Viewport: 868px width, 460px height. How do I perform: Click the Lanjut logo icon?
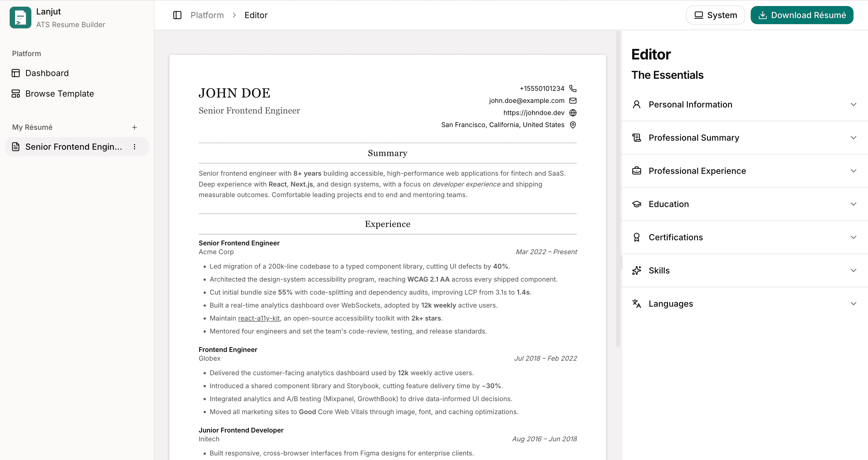pyautogui.click(x=20, y=18)
